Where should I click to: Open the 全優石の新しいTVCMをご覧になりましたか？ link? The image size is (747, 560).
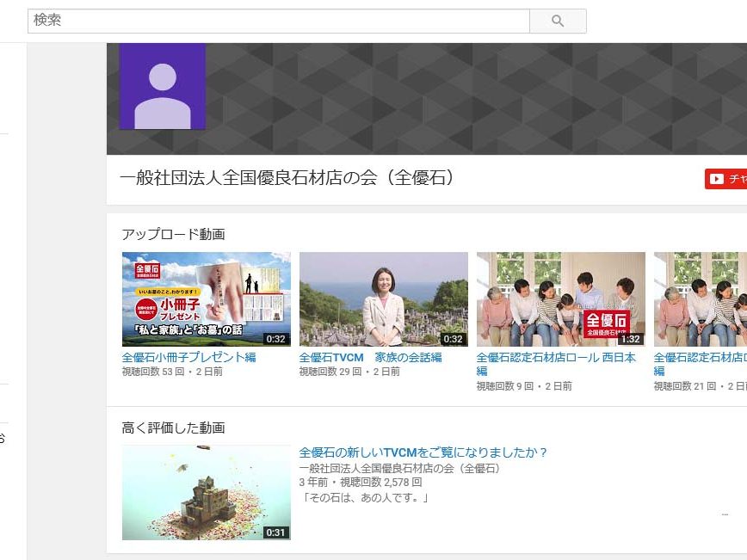pyautogui.click(x=423, y=452)
